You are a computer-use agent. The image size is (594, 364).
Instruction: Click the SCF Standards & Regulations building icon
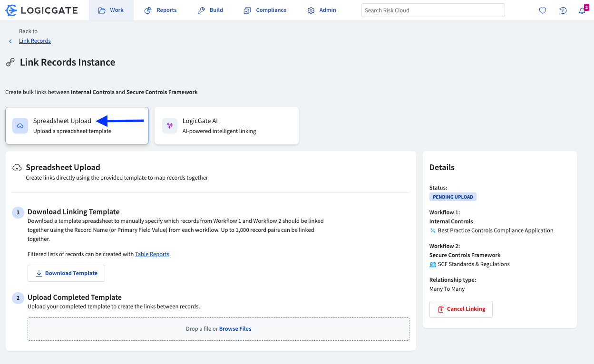pos(433,264)
